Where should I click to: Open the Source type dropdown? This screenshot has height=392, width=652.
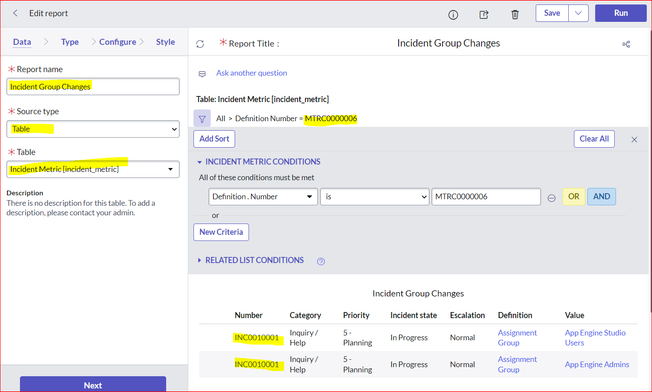[93, 129]
